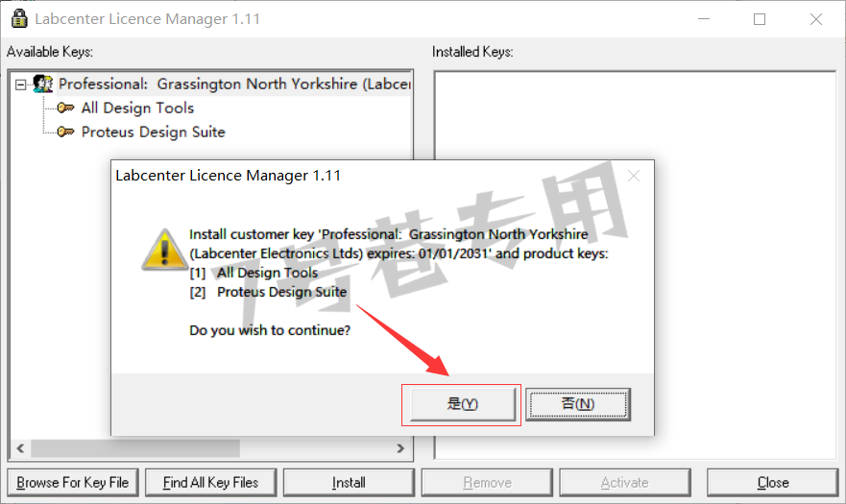Click '[2] Proteus Design Suite' in dialog message

pyautogui.click(x=268, y=292)
